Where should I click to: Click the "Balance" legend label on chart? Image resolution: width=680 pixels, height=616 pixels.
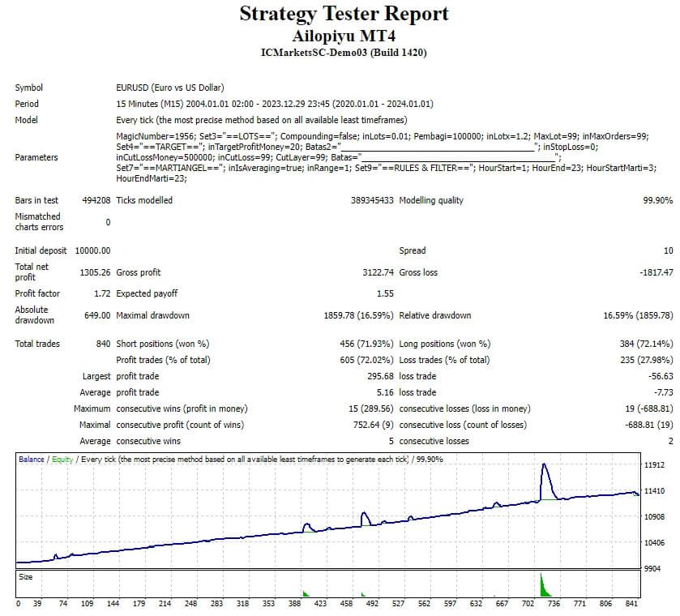coord(32,460)
